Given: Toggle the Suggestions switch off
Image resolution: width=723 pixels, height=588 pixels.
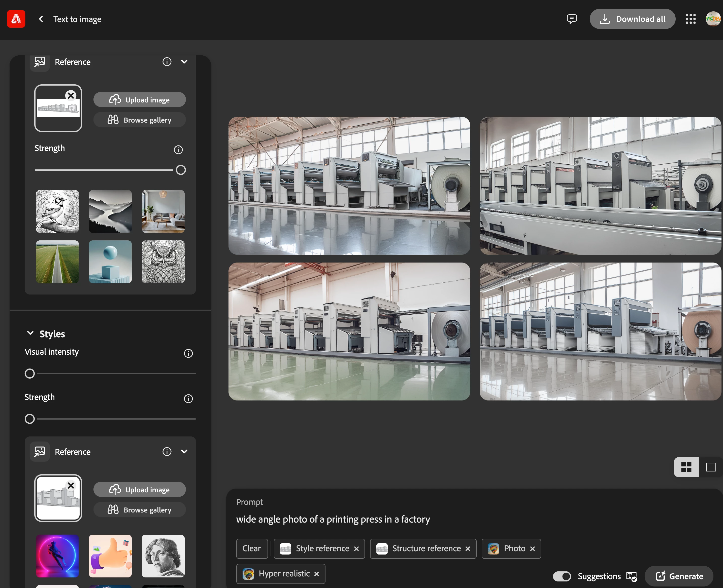Looking at the screenshot, I should (x=562, y=576).
